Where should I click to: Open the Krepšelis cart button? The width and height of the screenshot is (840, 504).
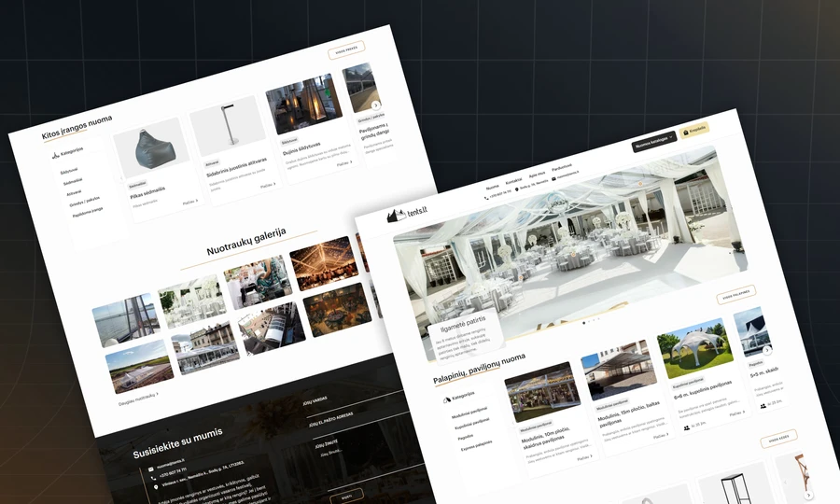click(694, 130)
